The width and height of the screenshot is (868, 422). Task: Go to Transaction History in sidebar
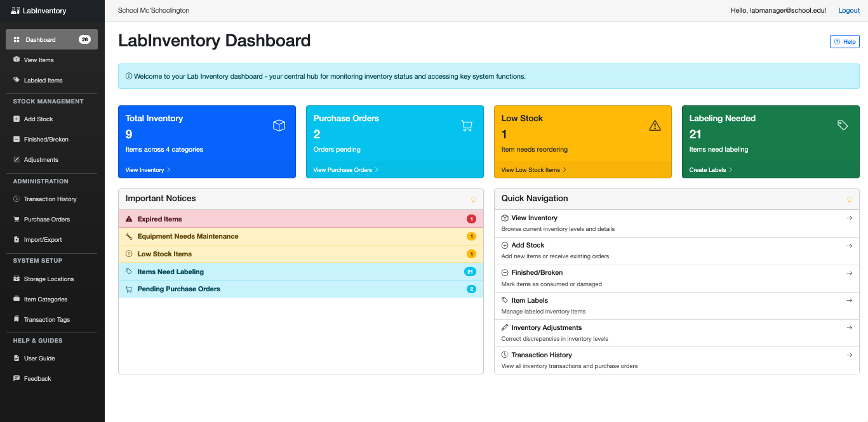pos(50,199)
